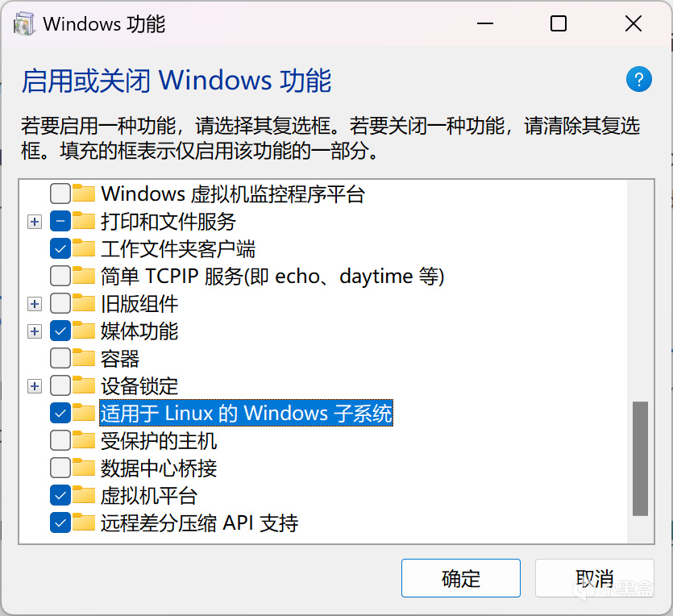Expand the 设备锁定 tree node
This screenshot has width=673, height=616.
[34, 386]
